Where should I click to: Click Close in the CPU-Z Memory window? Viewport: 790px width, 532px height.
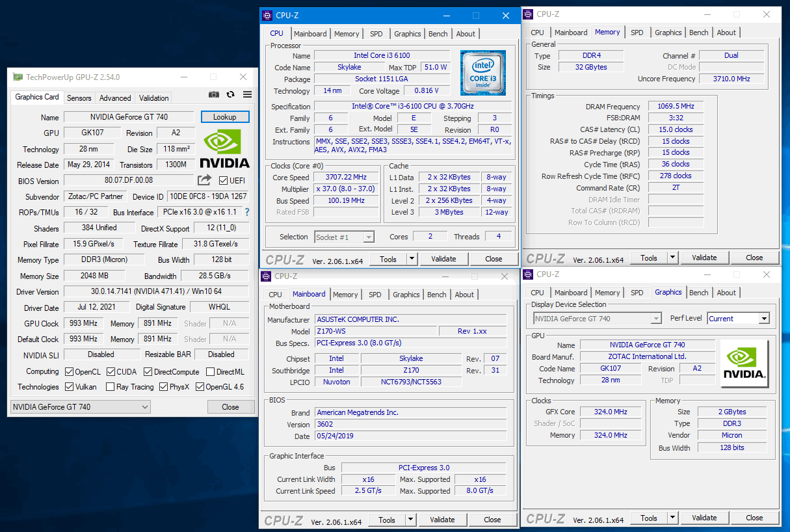[x=754, y=258]
